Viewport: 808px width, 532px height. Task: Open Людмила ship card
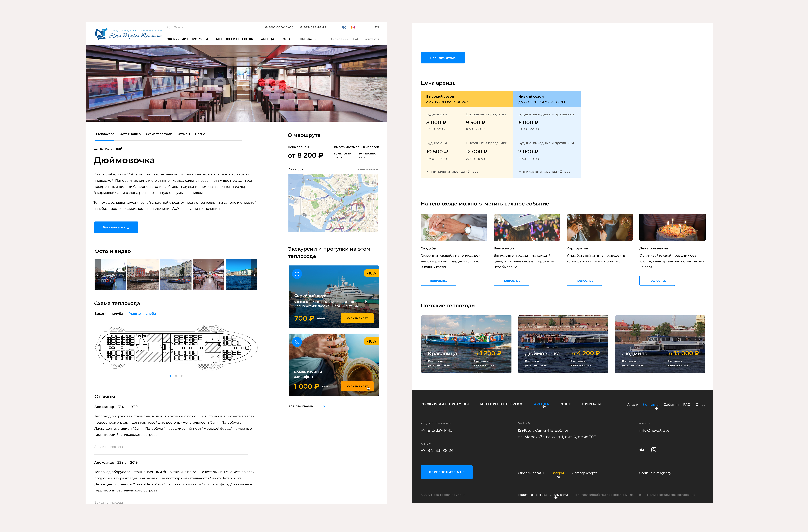(660, 344)
